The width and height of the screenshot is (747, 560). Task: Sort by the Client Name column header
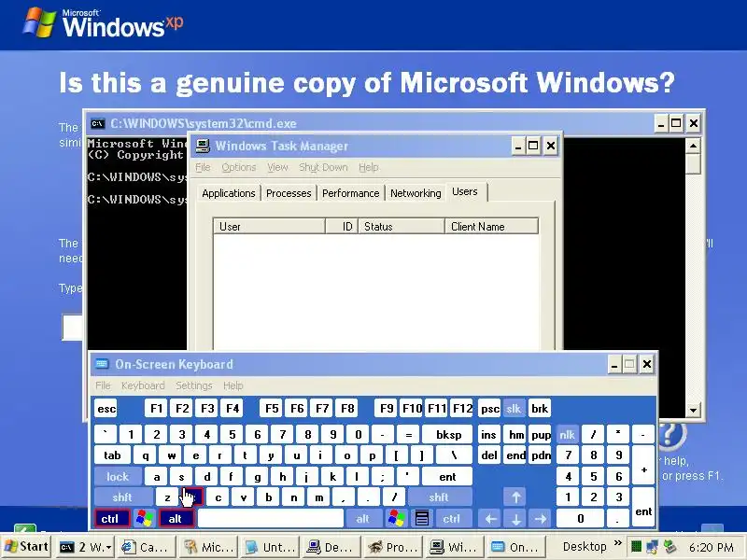[491, 227]
